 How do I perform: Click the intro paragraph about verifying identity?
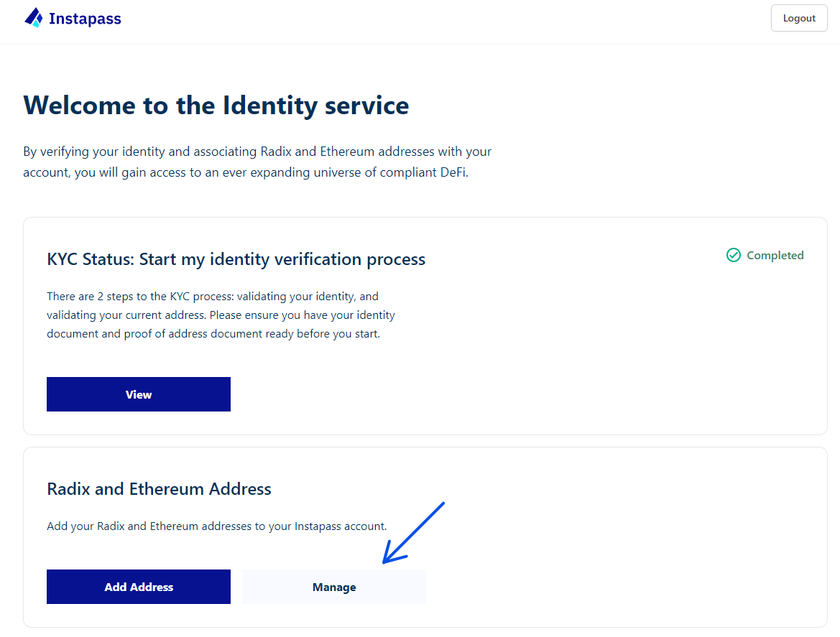257,162
